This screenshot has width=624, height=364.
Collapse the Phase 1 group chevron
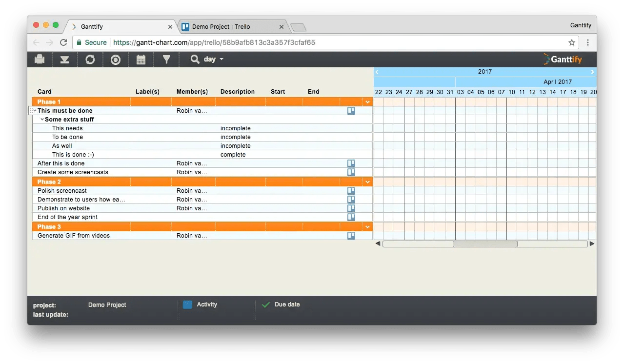coord(367,101)
